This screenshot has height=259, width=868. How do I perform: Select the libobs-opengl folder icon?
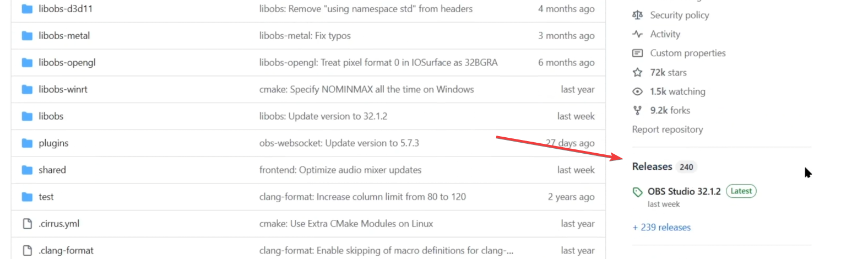(27, 63)
